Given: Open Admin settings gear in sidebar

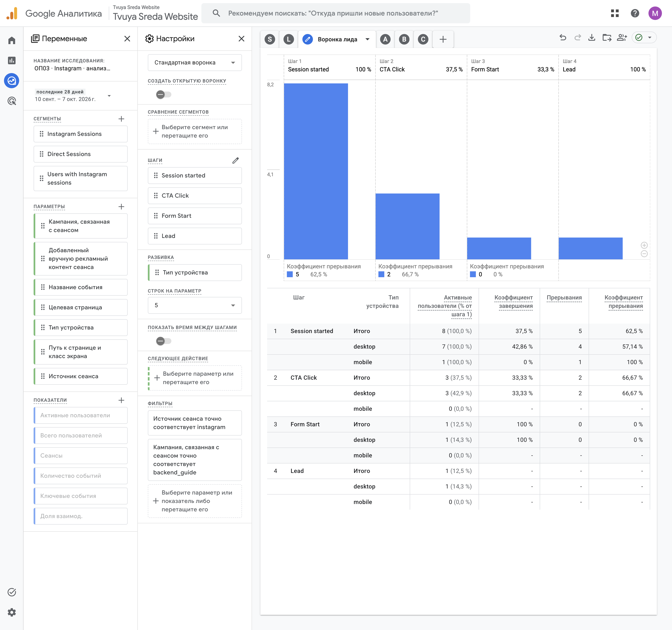Looking at the screenshot, I should coord(12,612).
